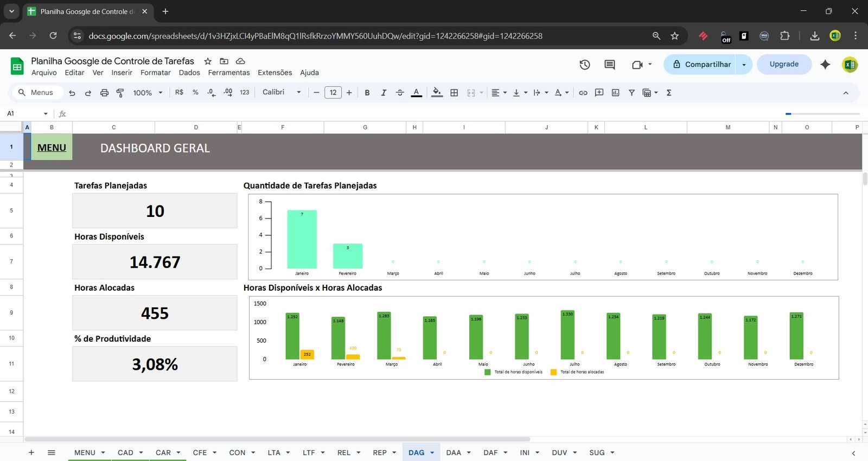This screenshot has width=868, height=461.
Task: Click the insert chart icon
Action: pos(615,93)
